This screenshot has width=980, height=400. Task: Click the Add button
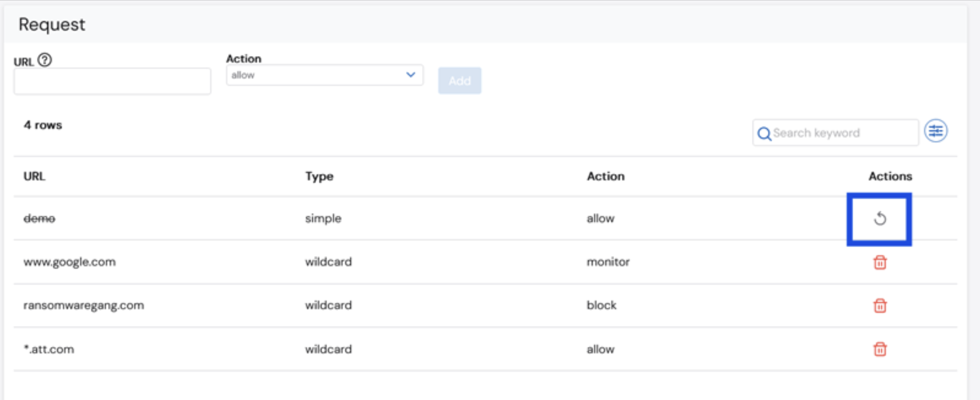tap(460, 81)
